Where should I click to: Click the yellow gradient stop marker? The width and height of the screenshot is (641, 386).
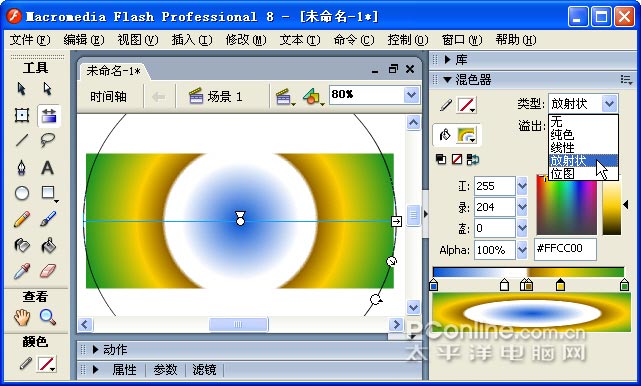[560, 284]
